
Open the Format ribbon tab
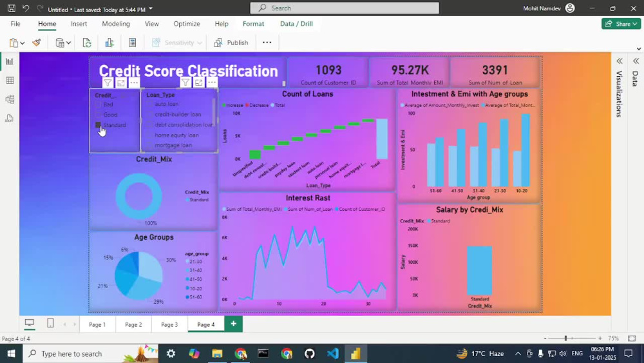pos(253,24)
